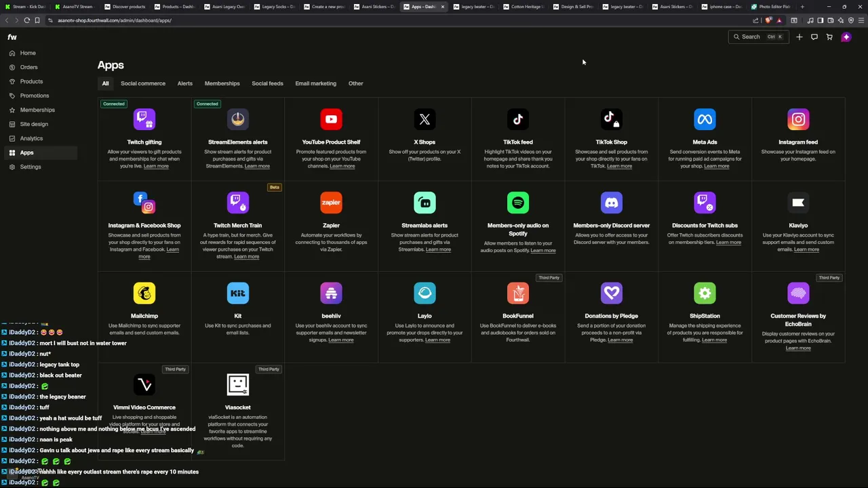Open the BookFunnel app icon
This screenshot has height=488, width=868.
point(518,293)
